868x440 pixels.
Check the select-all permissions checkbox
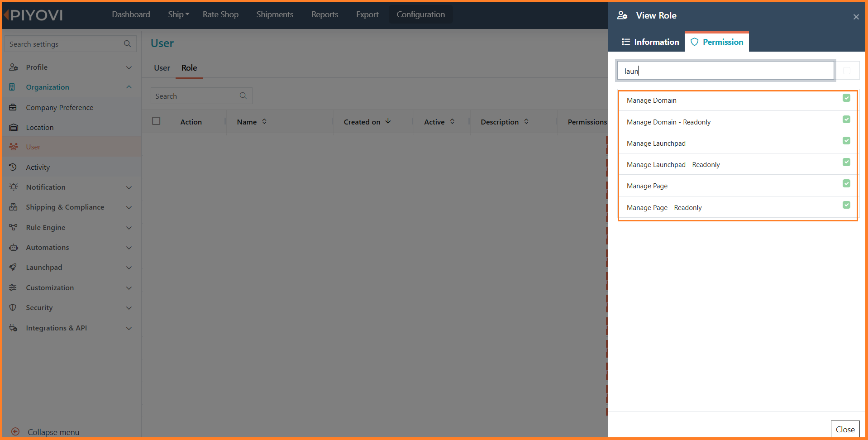[847, 71]
